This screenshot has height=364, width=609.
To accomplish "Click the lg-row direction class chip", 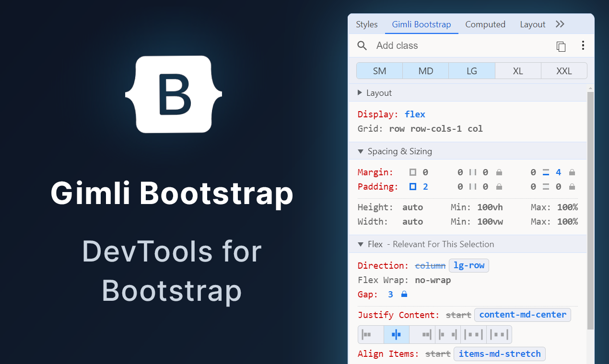I will (x=469, y=265).
